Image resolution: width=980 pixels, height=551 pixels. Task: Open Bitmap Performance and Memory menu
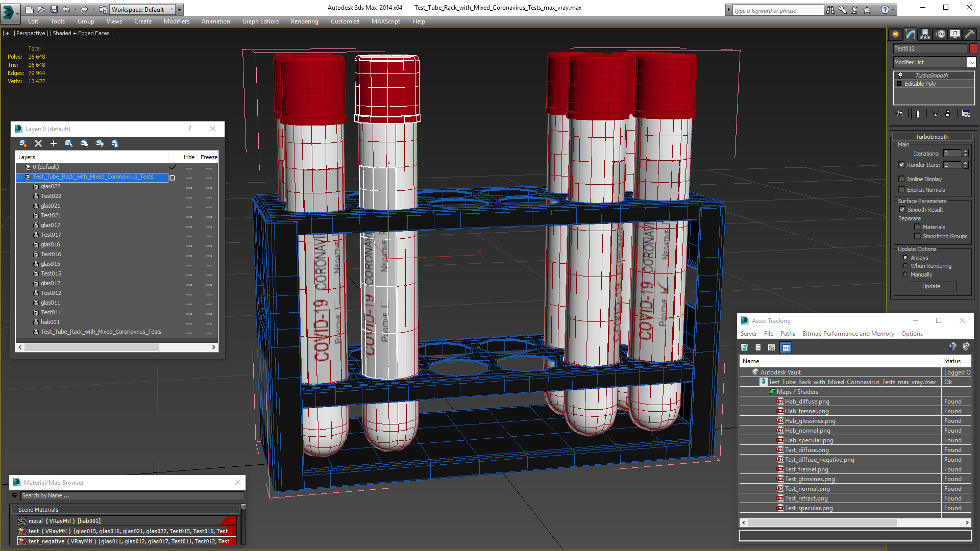click(x=848, y=334)
